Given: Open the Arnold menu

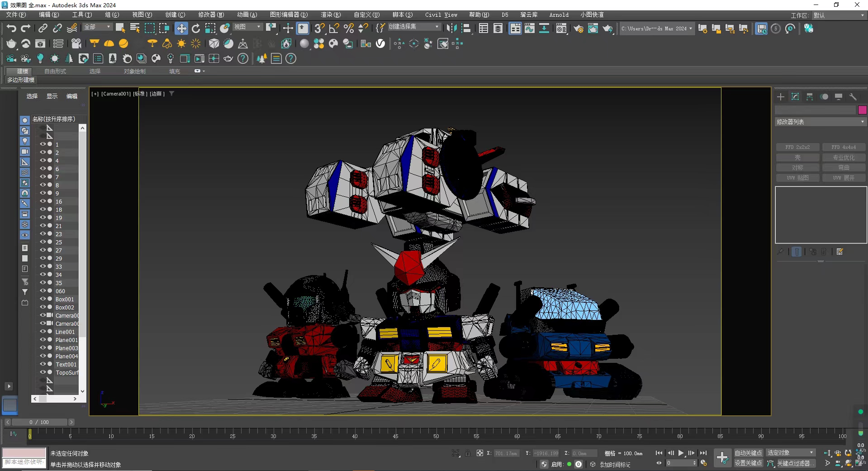Looking at the screenshot, I should coord(559,15).
